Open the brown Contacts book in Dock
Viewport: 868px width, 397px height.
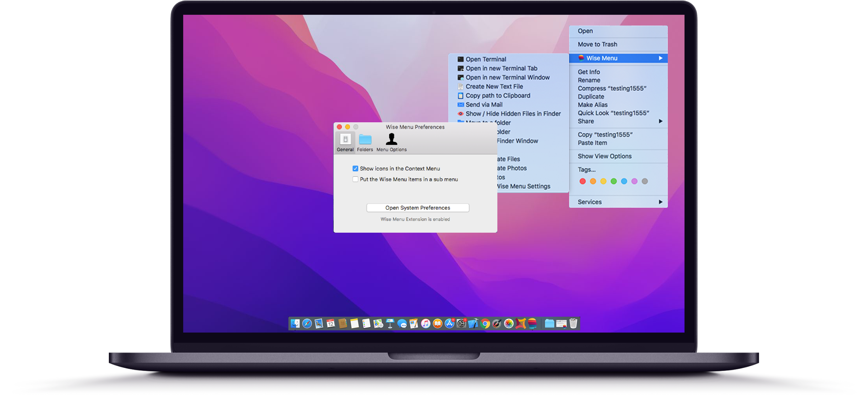coord(342,324)
